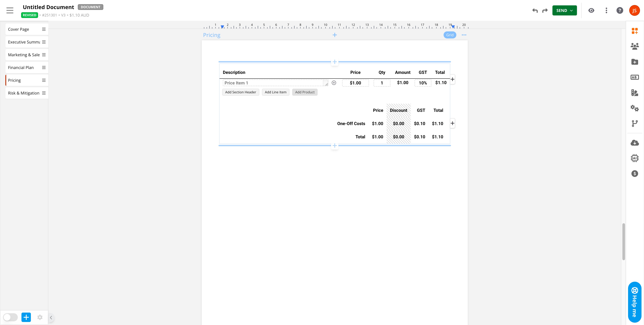
Task: Open the gears settings icon in sidebar
Action: [634, 108]
